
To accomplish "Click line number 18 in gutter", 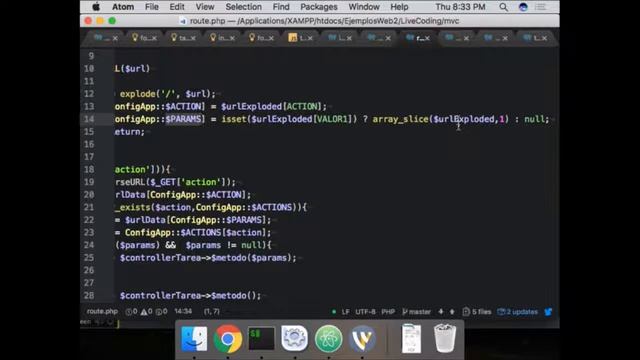I will click(89, 169).
